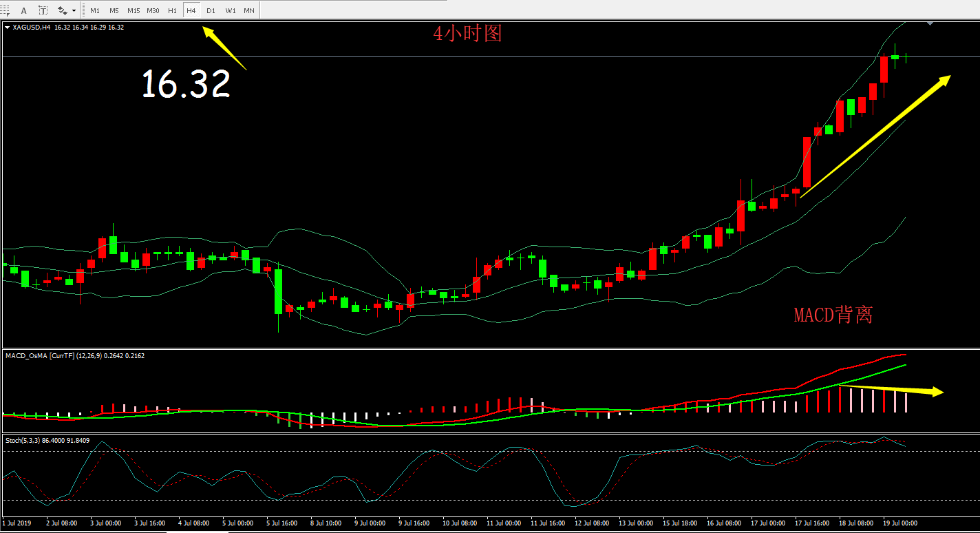The image size is (980, 533).
Task: Switch chart to D1 daily timeframe
Action: point(211,10)
